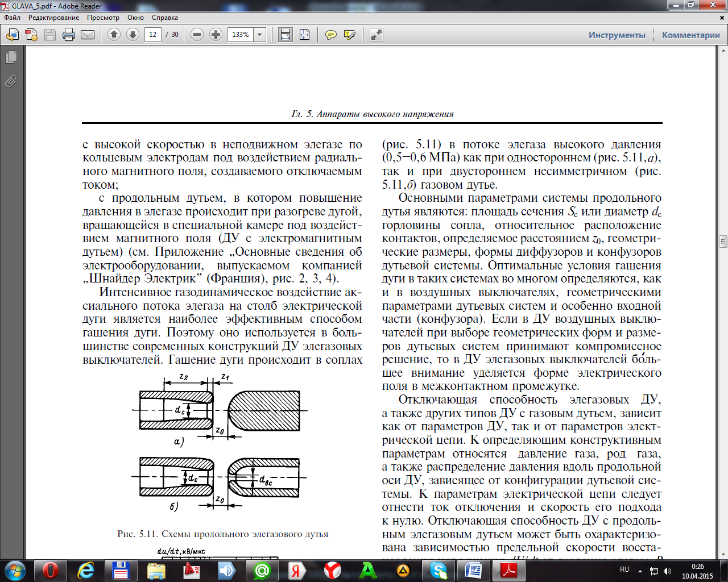
Task: Click the RU language indicator
Action: pyautogui.click(x=624, y=569)
